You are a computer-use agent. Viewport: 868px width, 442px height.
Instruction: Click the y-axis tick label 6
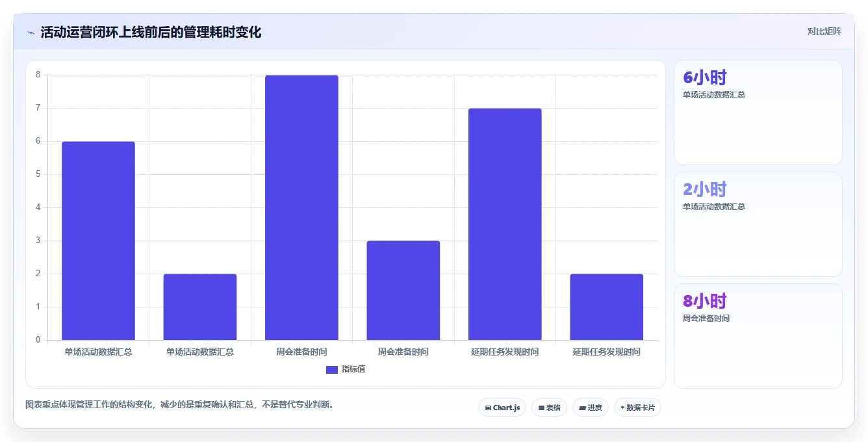38,141
